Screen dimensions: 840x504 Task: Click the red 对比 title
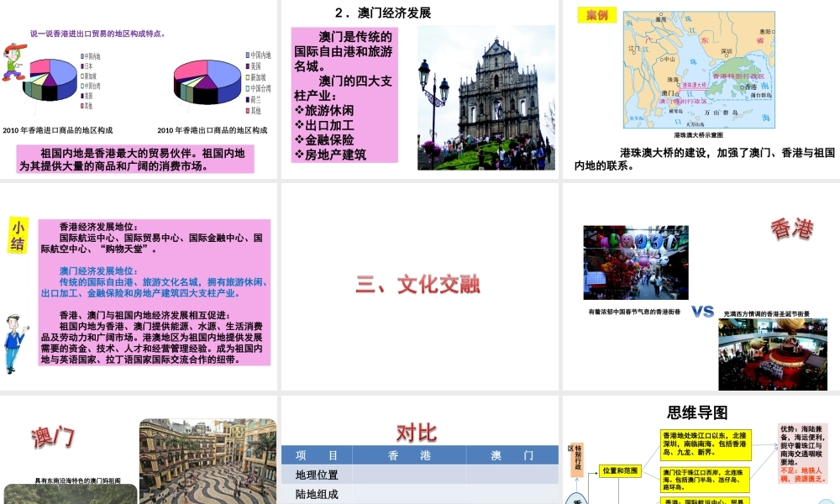(x=417, y=433)
